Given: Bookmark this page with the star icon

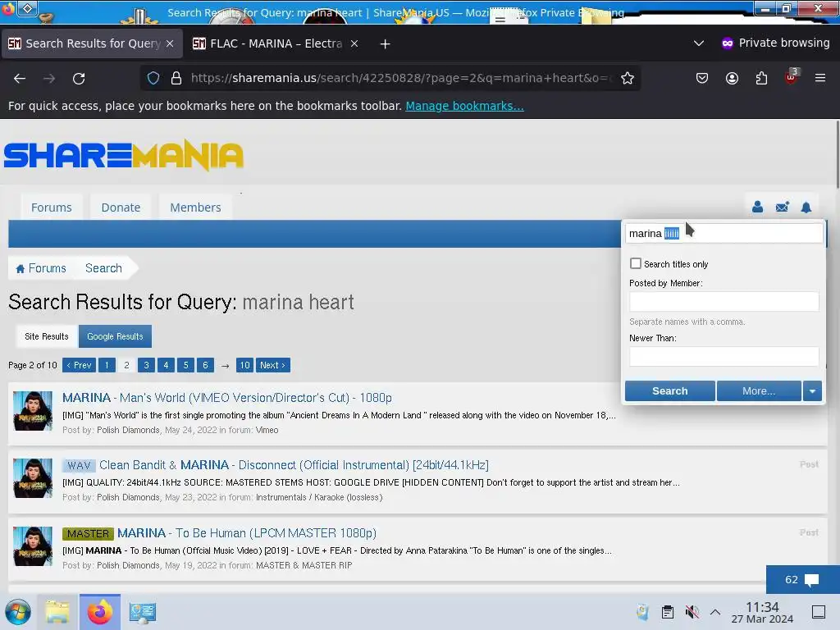Looking at the screenshot, I should tap(628, 78).
